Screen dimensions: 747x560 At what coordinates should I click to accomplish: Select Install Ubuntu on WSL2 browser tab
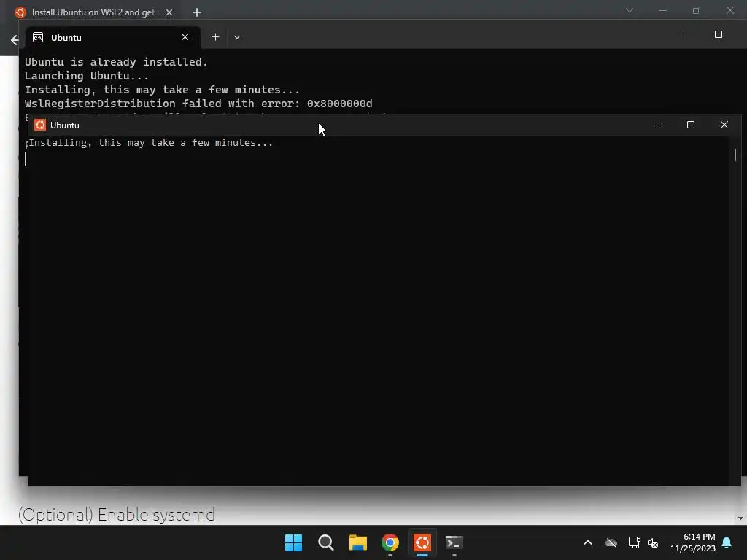coord(94,12)
